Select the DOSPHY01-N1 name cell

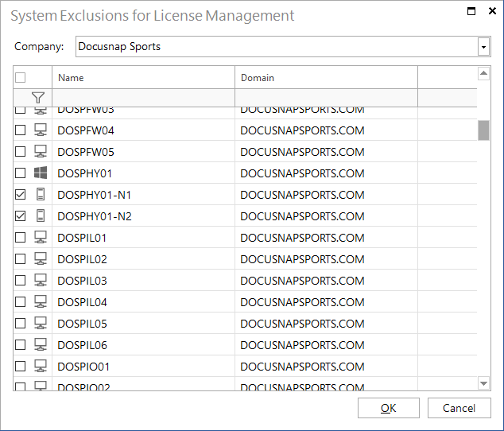pyautogui.click(x=143, y=195)
